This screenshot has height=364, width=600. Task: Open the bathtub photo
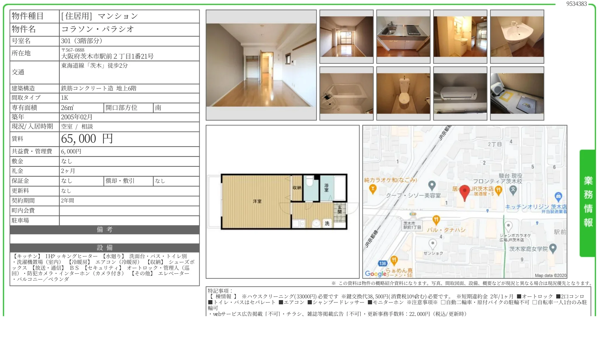coord(346,93)
